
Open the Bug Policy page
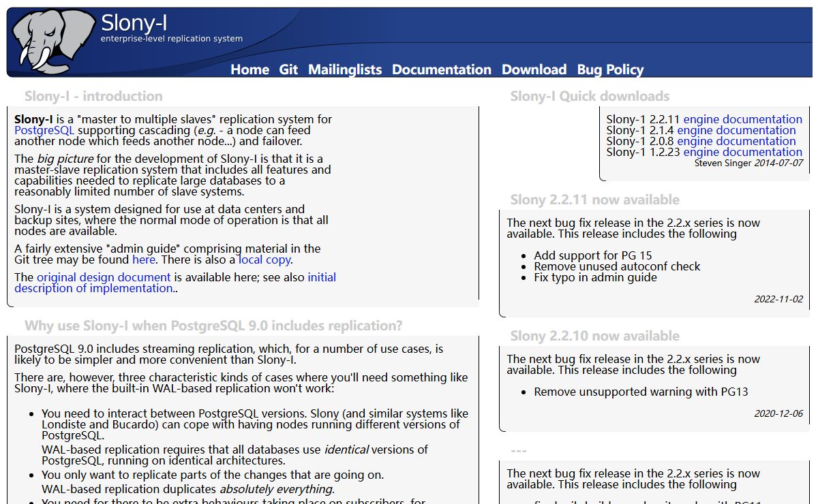(610, 69)
